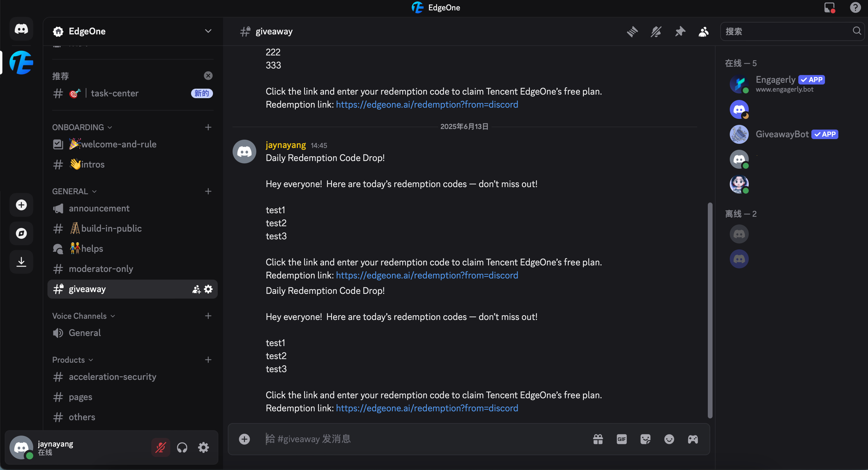Open the emoji picker
The width and height of the screenshot is (868, 470).
[x=669, y=439]
